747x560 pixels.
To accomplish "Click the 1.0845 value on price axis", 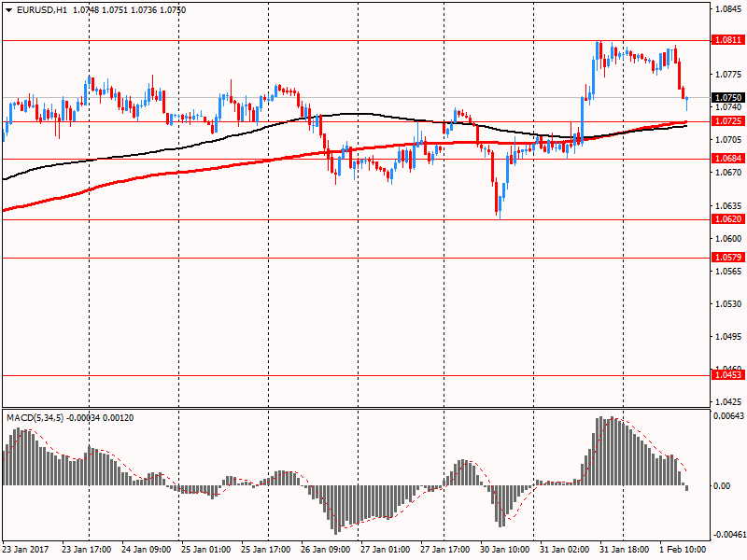I will 727,9.
